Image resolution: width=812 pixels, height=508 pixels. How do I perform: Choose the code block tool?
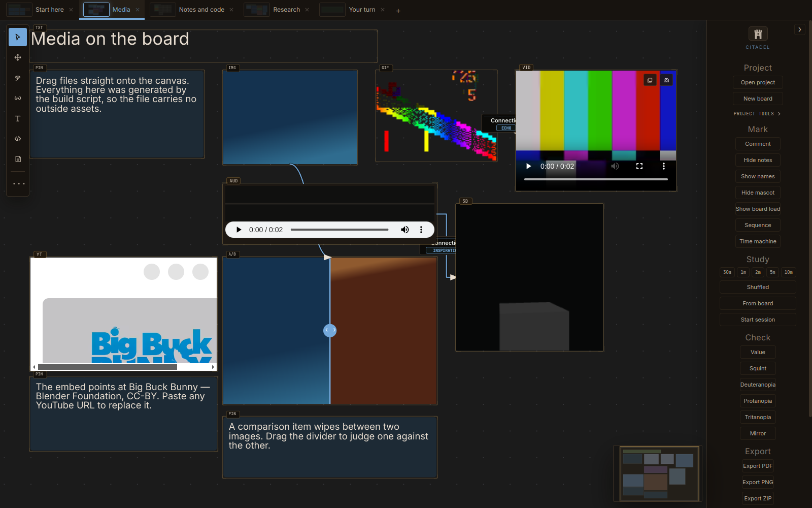[18, 139]
